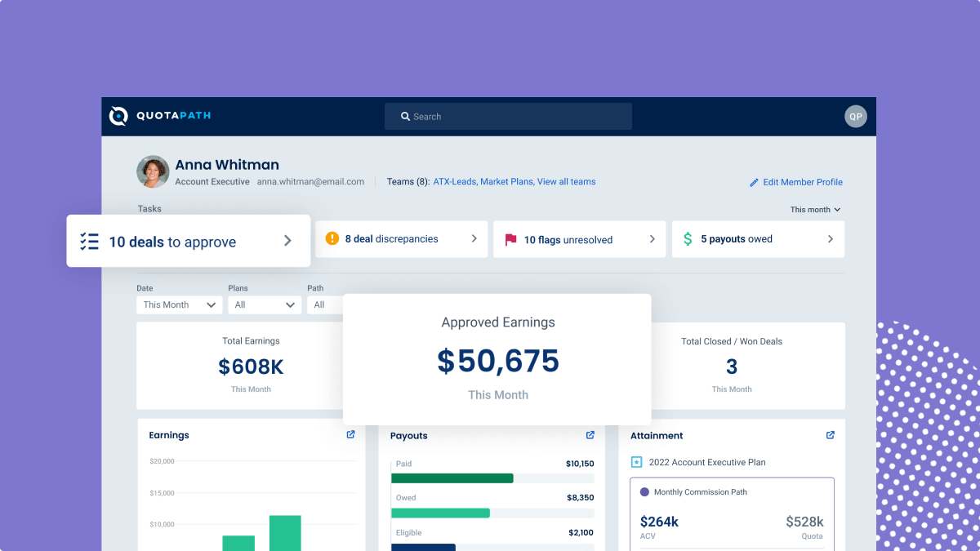
Task: Click the checklist icon on deals to approve
Action: point(89,242)
